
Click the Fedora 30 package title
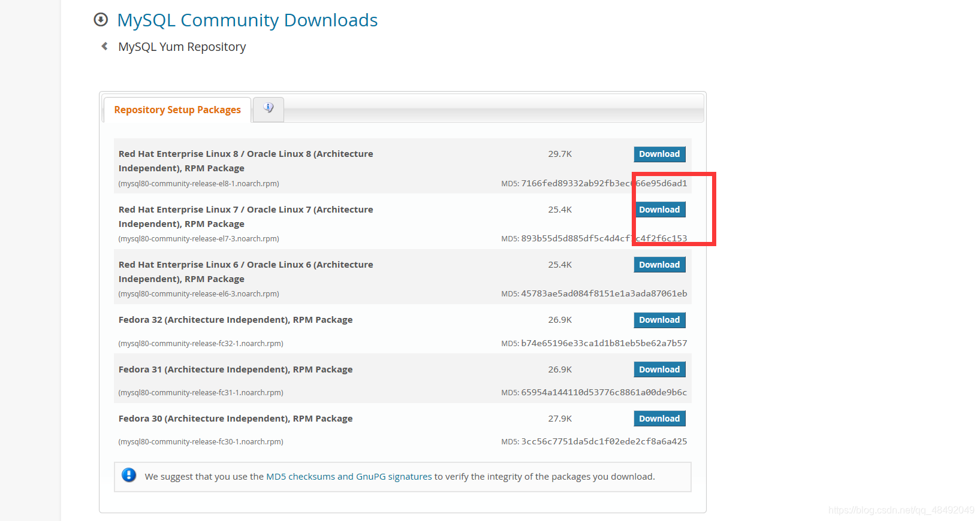tap(236, 419)
